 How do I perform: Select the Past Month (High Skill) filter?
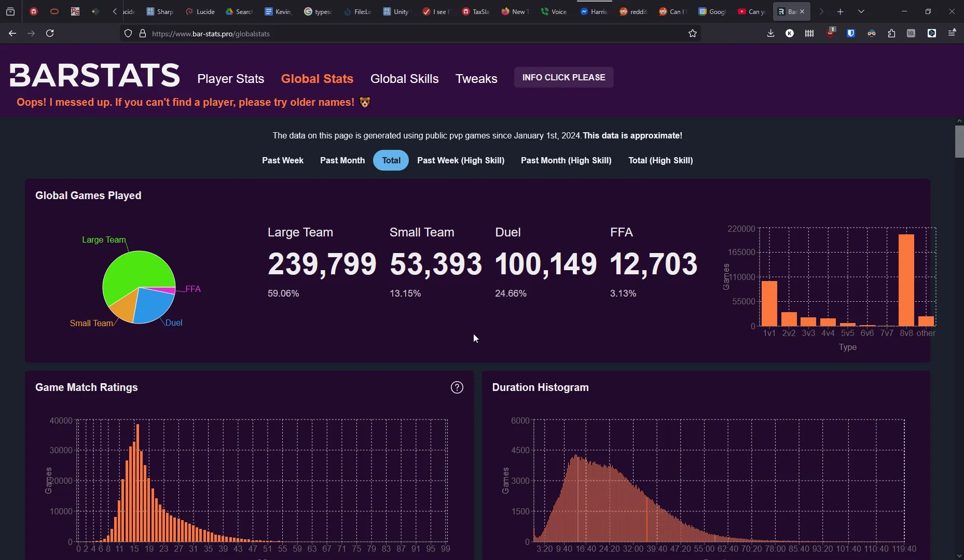coord(566,161)
